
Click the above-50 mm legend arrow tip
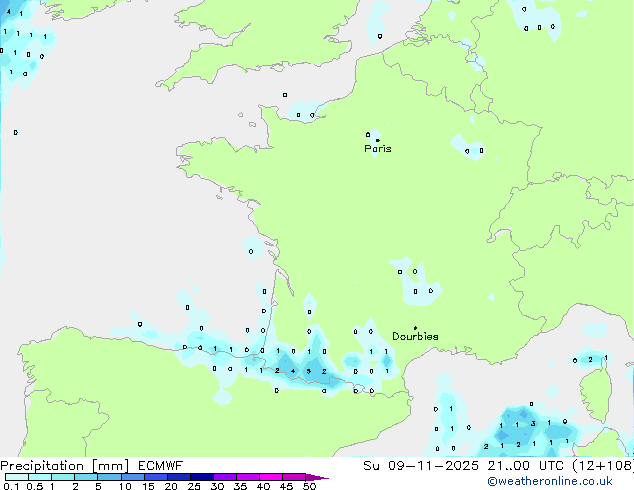[x=317, y=477]
